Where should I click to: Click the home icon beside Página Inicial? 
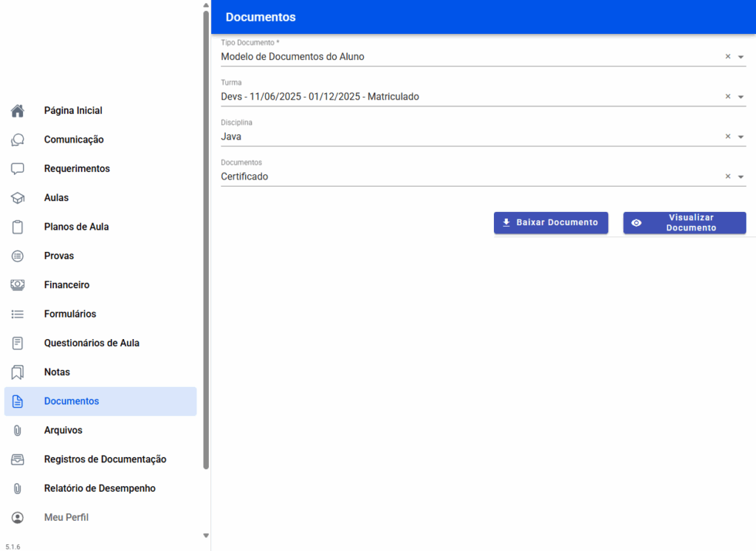(x=18, y=111)
